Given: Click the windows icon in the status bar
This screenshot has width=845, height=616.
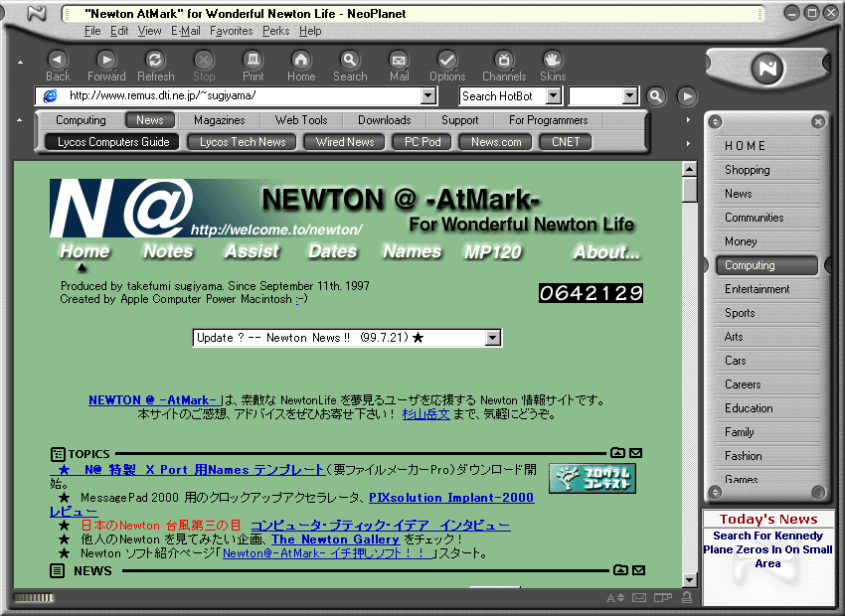Looking at the screenshot, I should pos(663,597).
